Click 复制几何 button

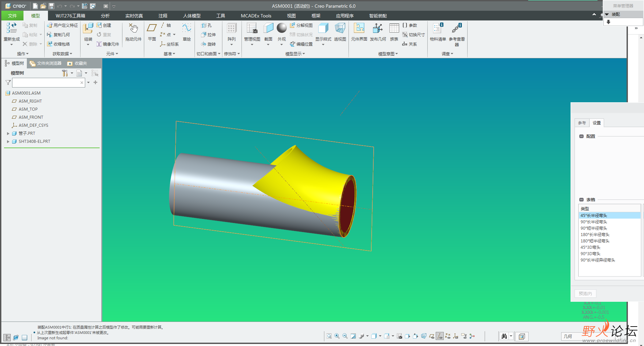58,35
